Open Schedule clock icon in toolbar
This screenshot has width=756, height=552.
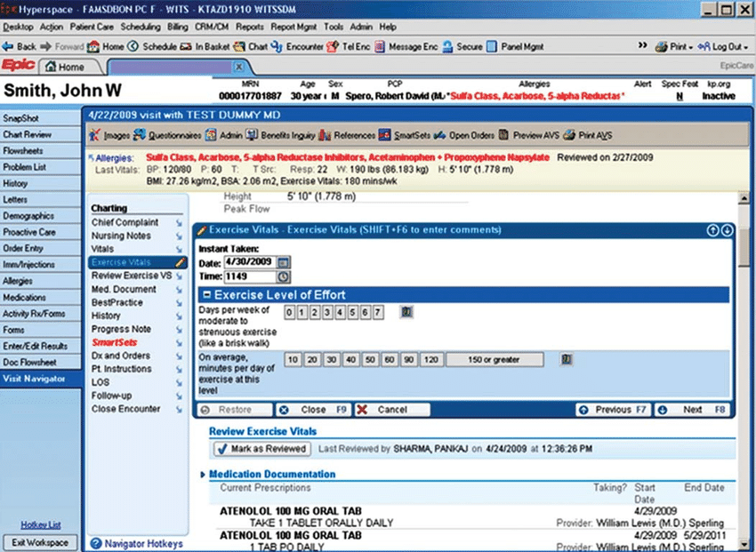pos(133,46)
